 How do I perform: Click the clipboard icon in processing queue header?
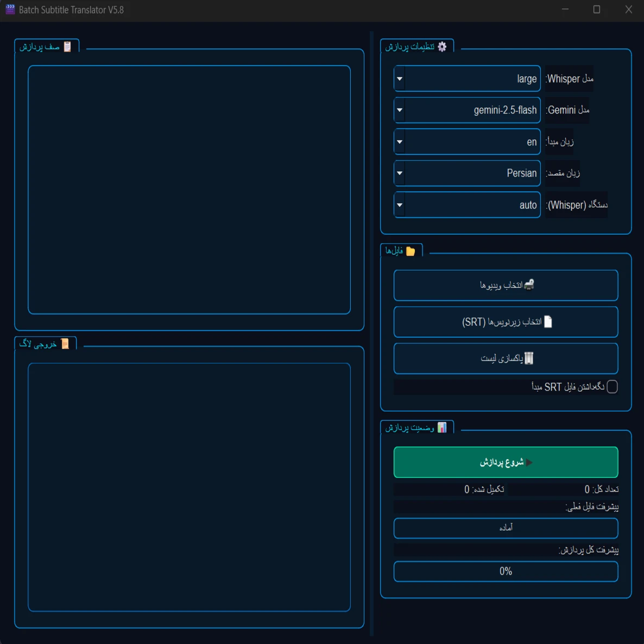click(x=67, y=47)
